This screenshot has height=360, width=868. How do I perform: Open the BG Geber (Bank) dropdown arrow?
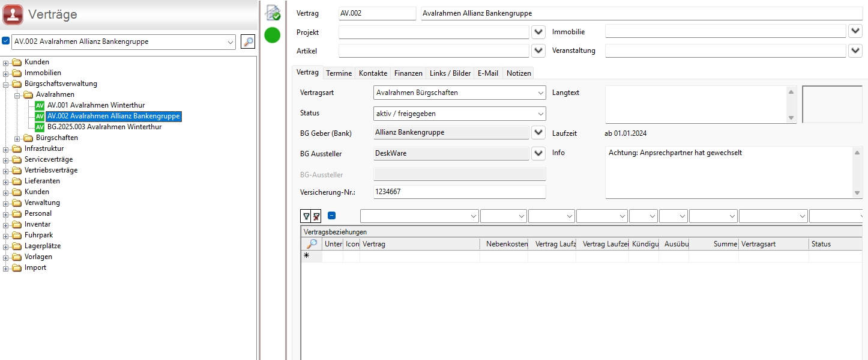(x=538, y=132)
